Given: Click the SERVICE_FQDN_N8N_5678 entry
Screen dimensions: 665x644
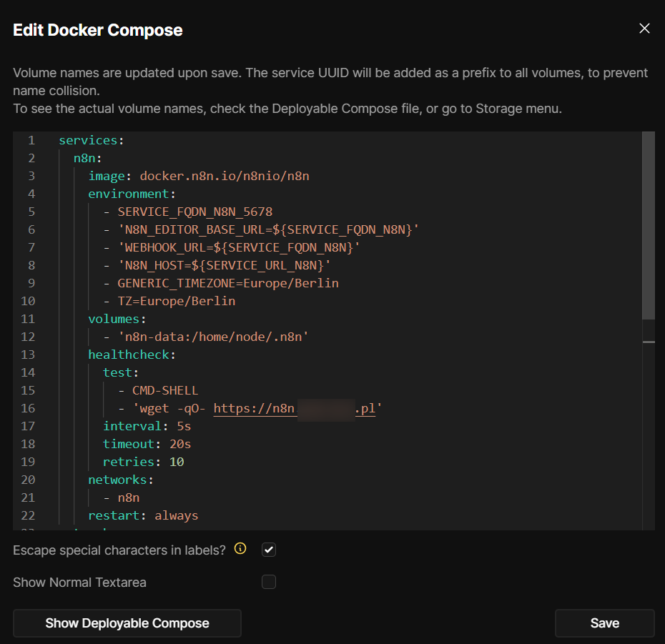Looking at the screenshot, I should coord(194,212).
